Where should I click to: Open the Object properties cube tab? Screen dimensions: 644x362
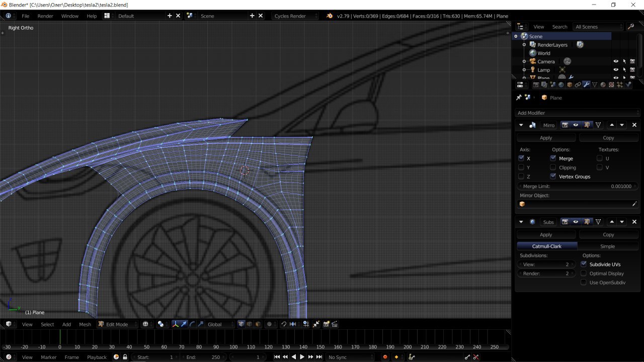[570, 84]
